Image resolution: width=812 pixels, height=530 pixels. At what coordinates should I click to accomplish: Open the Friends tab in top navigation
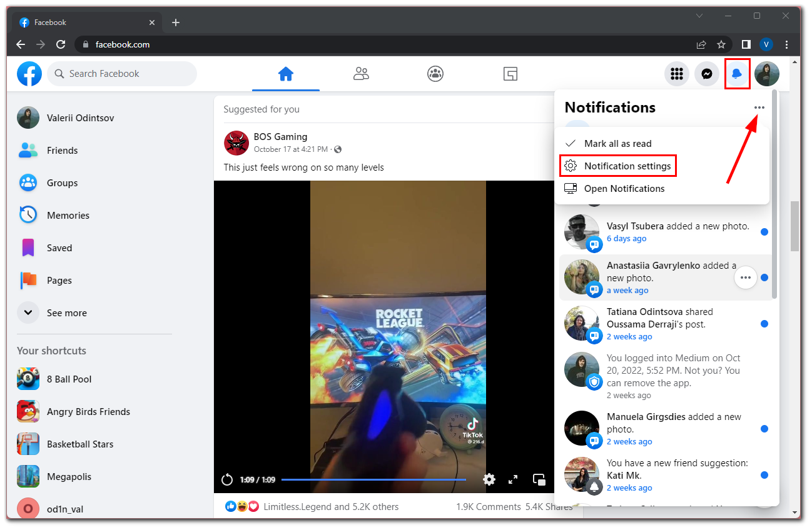(361, 74)
